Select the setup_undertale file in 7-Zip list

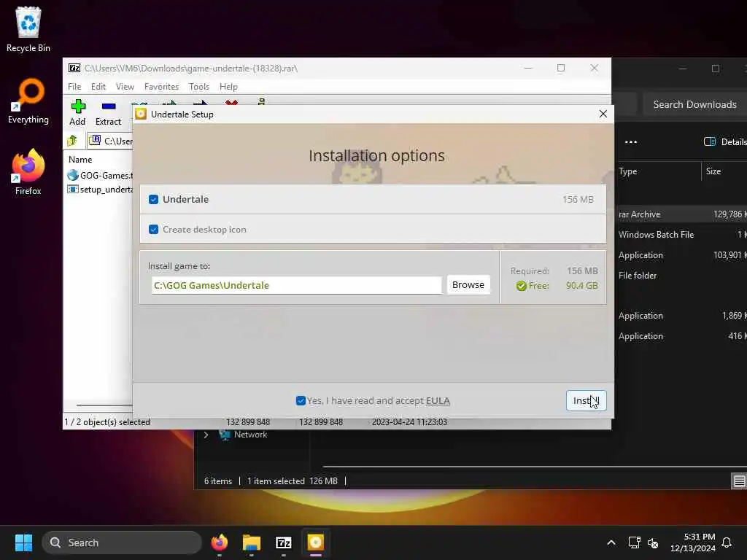pos(100,190)
